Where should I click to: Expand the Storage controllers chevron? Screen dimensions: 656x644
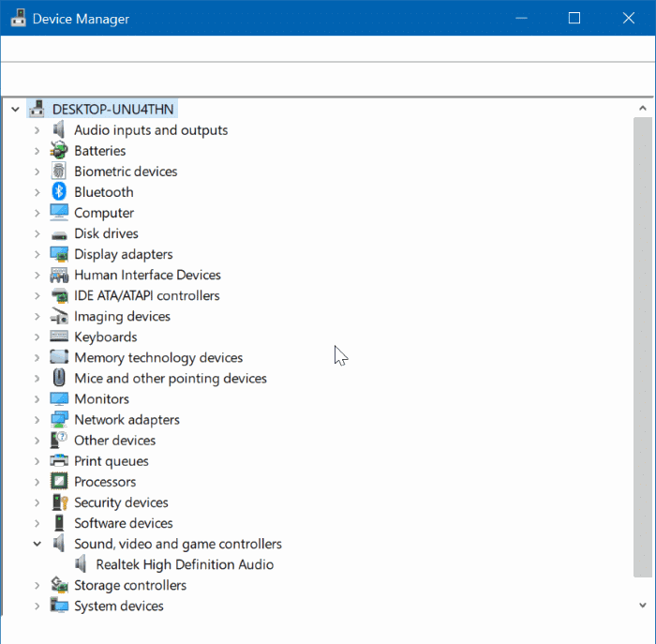click(37, 585)
